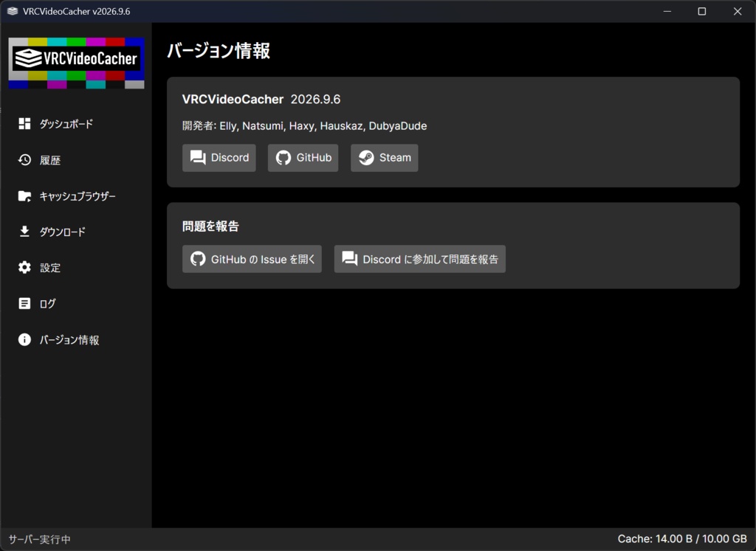This screenshot has width=756, height=551.
Task: Click the サーバー実行中 status text
Action: tap(40, 539)
